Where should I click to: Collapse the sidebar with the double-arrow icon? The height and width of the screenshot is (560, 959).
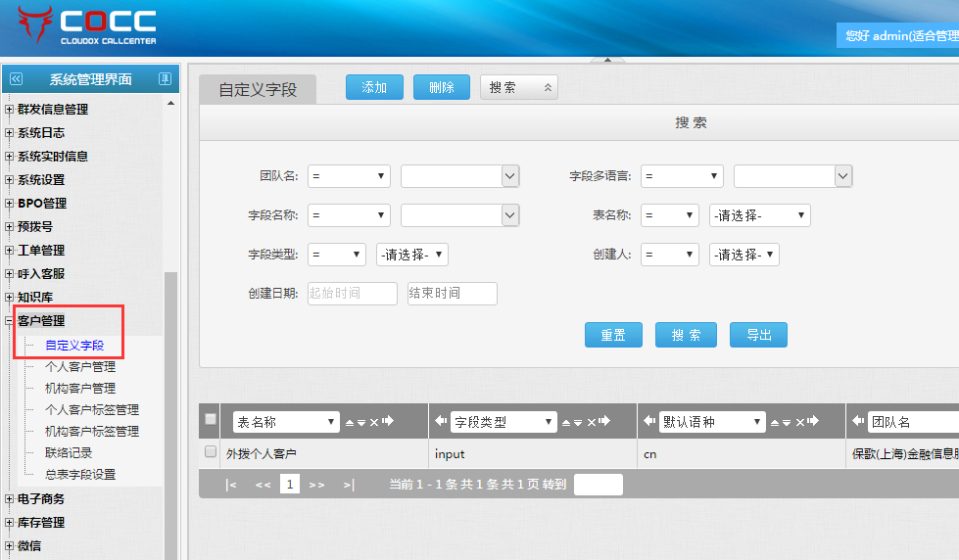pyautogui.click(x=16, y=79)
